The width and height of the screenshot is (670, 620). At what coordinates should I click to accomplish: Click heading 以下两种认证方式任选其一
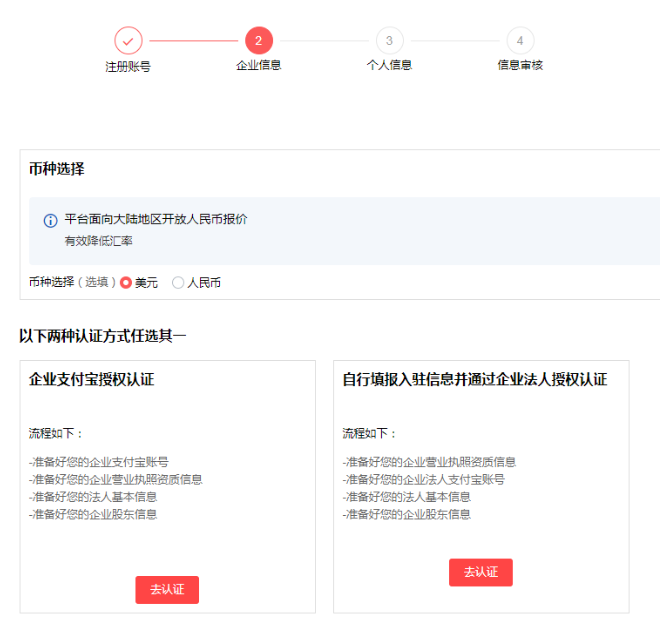point(103,336)
